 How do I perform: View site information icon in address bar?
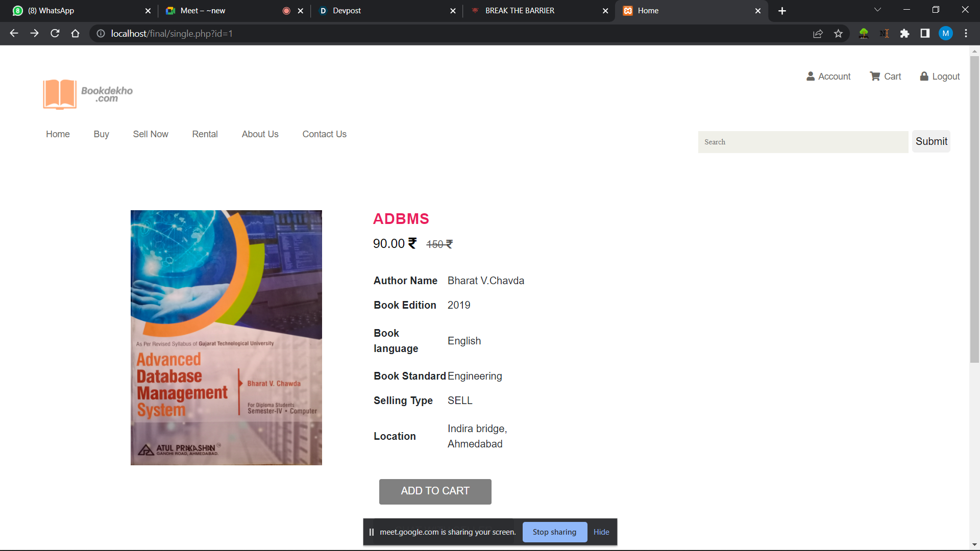pyautogui.click(x=101, y=34)
